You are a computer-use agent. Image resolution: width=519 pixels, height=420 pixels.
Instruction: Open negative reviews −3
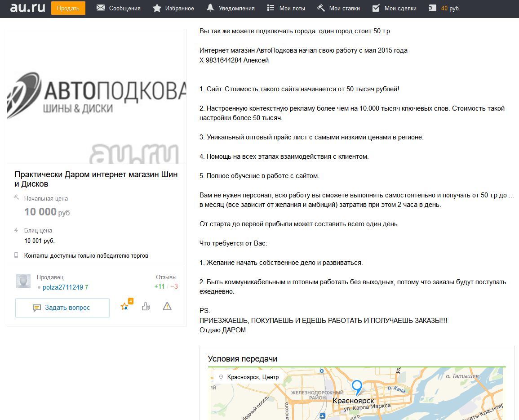174,286
